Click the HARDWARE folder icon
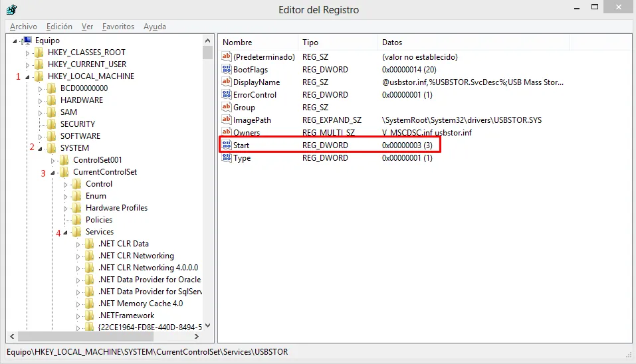 point(52,100)
